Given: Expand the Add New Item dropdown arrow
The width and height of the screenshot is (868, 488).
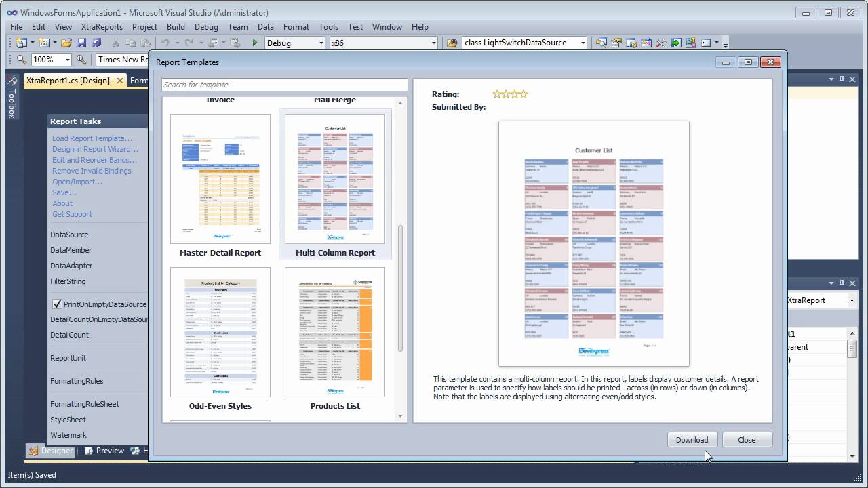Looking at the screenshot, I should pyautogui.click(x=54, y=43).
